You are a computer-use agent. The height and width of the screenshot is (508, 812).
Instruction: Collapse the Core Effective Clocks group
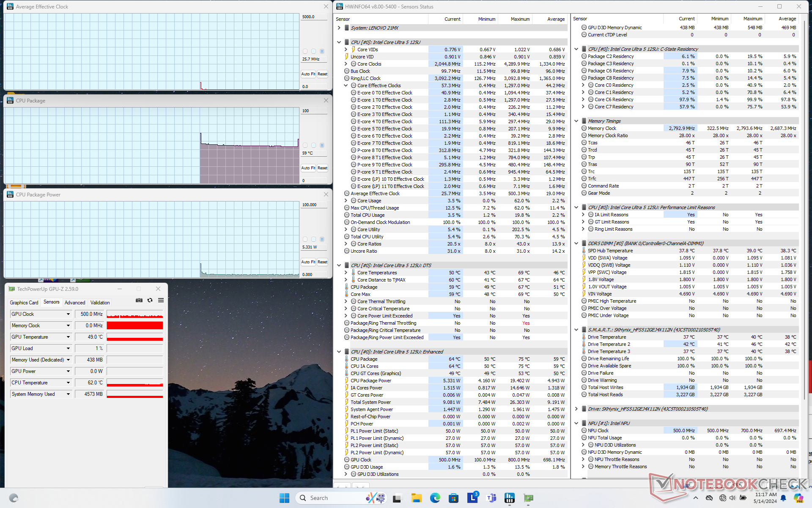click(x=346, y=86)
